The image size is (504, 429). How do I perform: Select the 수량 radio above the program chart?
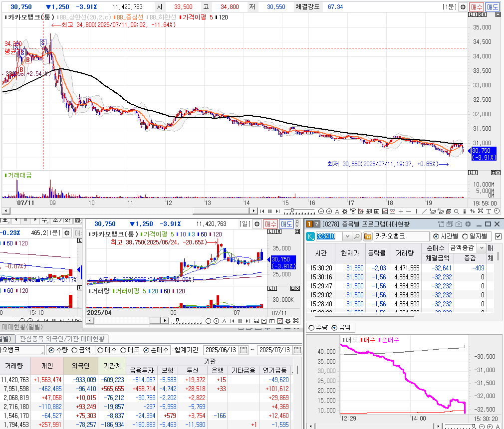pos(311,328)
